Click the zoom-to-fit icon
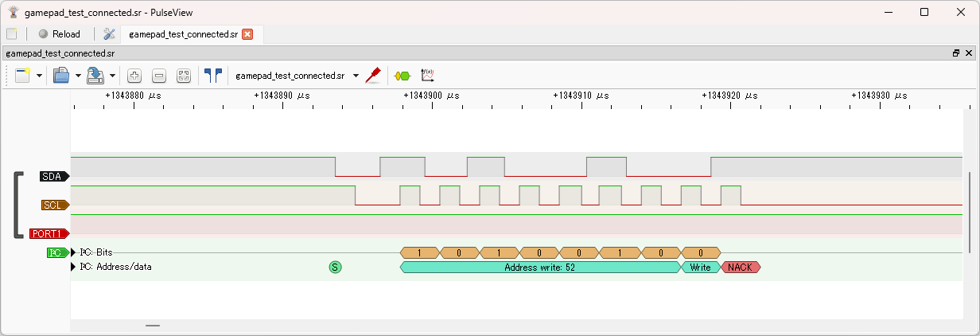 click(184, 76)
